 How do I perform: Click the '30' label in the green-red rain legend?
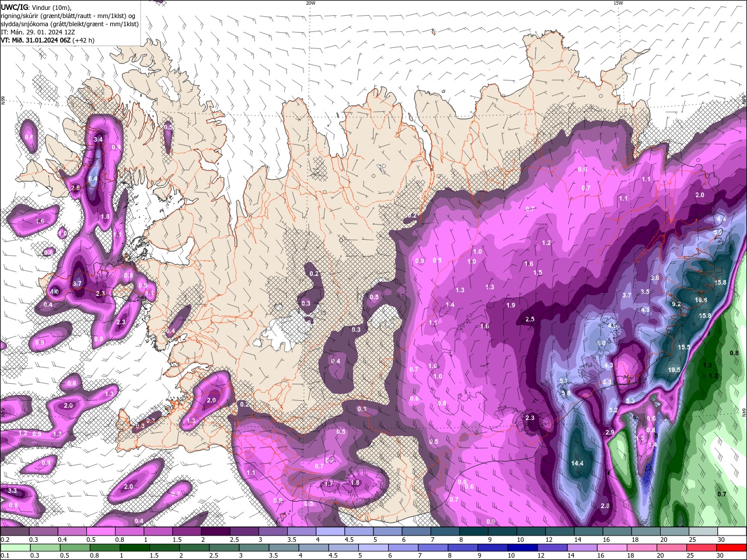(x=721, y=555)
